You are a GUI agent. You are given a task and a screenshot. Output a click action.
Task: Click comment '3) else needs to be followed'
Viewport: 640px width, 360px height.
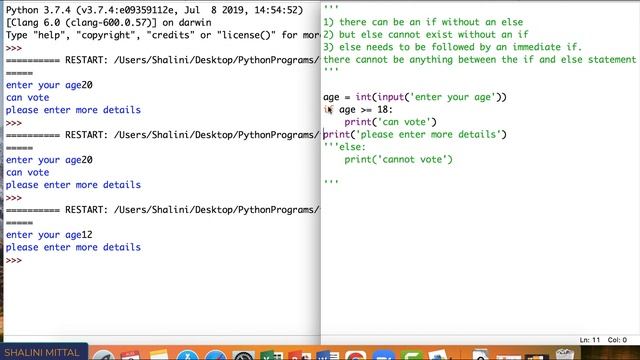click(452, 47)
